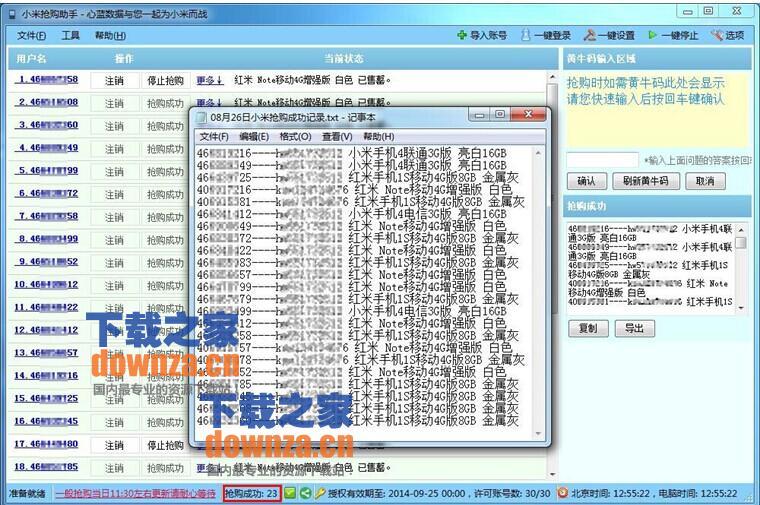
Task: Open Notepad's 编辑(E) menu
Action: tap(254, 137)
